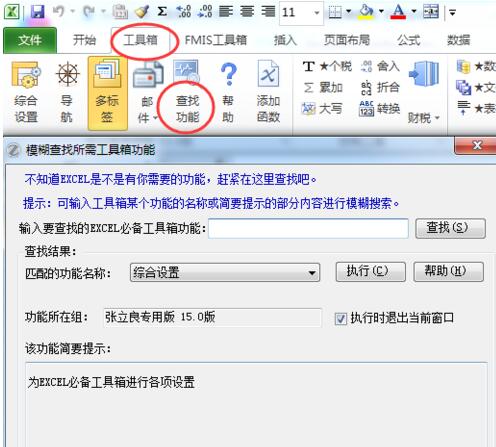The height and width of the screenshot is (447, 496).
Task: Close the 模糊查找所需工具箱功能 dialog
Action: [476, 146]
